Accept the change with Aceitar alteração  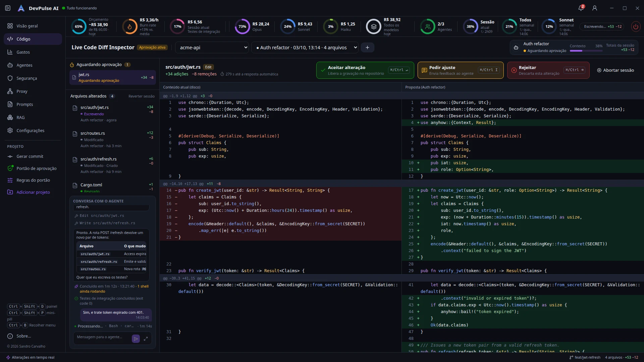click(365, 70)
